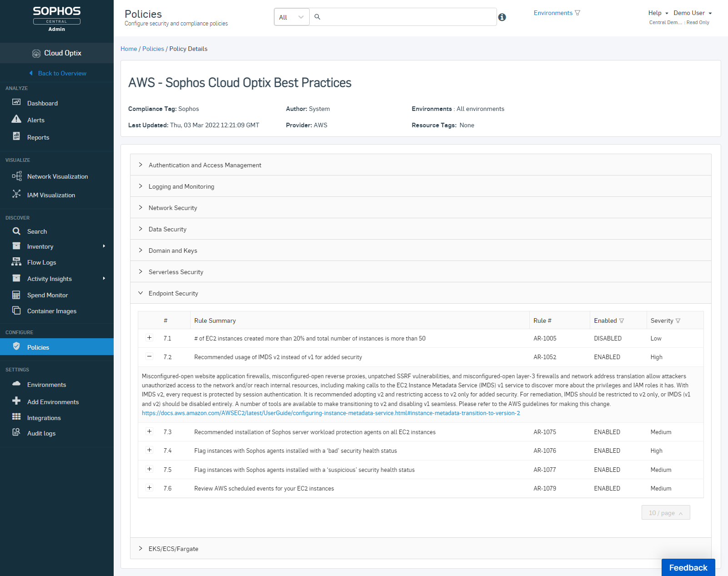Open the Demo User menu

click(x=693, y=13)
